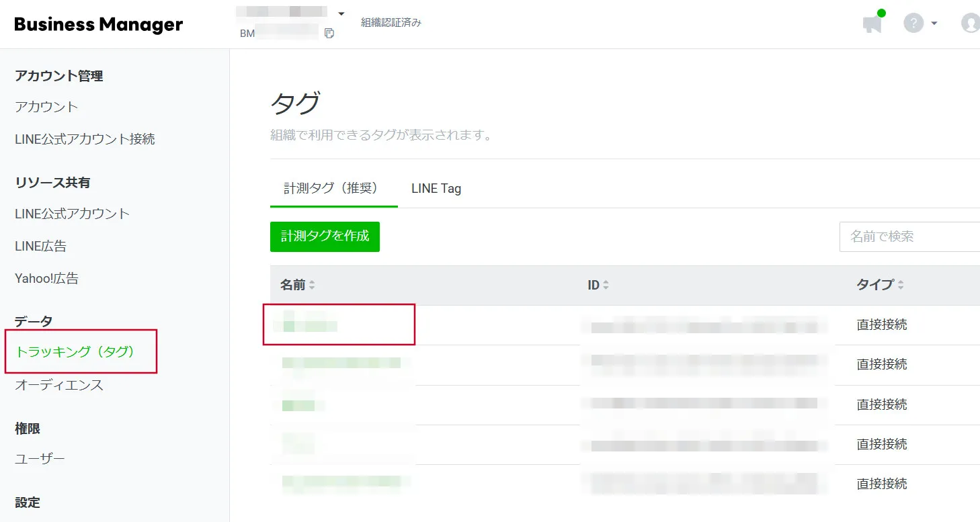Open the first tag name in list
The height and width of the screenshot is (522, 980).
click(x=310, y=326)
